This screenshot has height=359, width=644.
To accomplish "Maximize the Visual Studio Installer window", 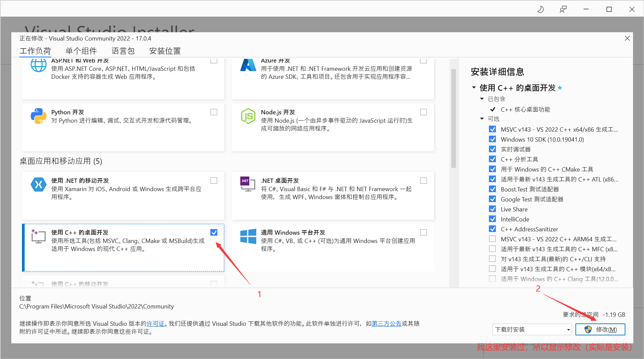I will [x=609, y=9].
